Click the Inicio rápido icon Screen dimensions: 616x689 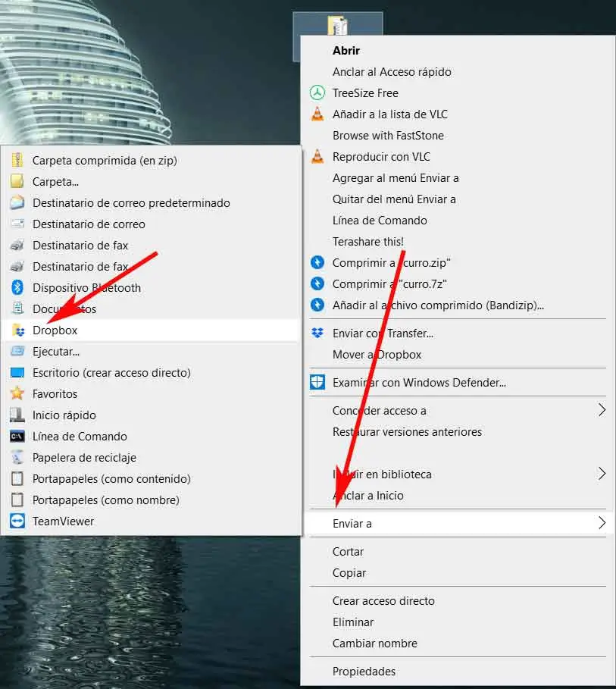click(17, 415)
